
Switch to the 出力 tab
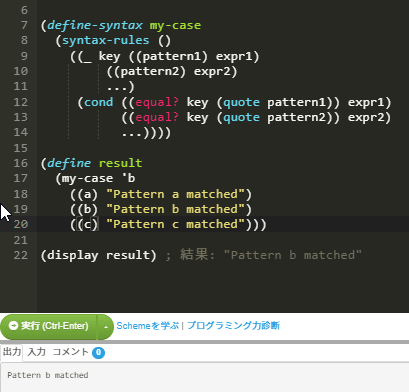[12, 352]
